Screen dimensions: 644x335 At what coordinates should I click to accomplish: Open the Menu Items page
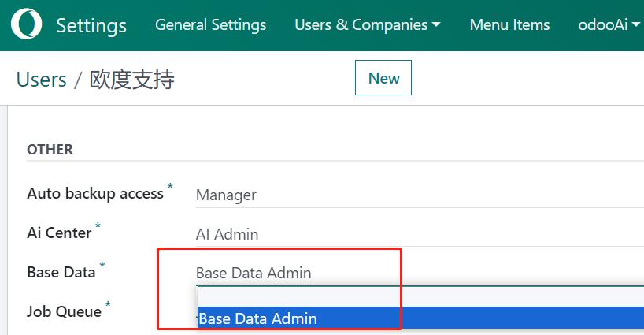click(x=509, y=25)
